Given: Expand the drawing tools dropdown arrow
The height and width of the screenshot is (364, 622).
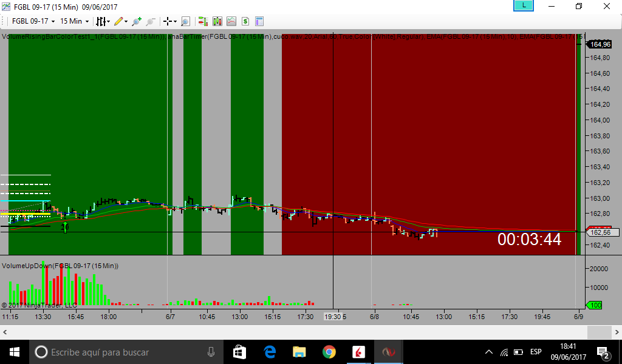Looking at the screenshot, I should click(126, 21).
